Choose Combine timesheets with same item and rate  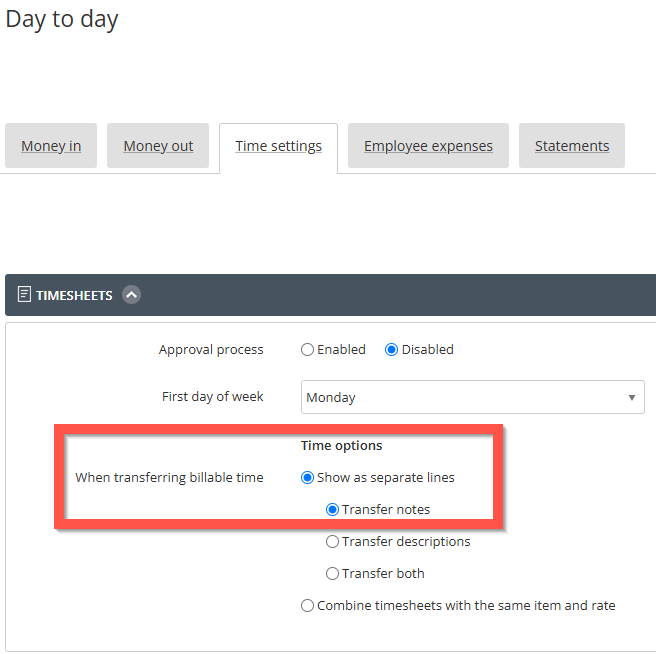(x=308, y=605)
